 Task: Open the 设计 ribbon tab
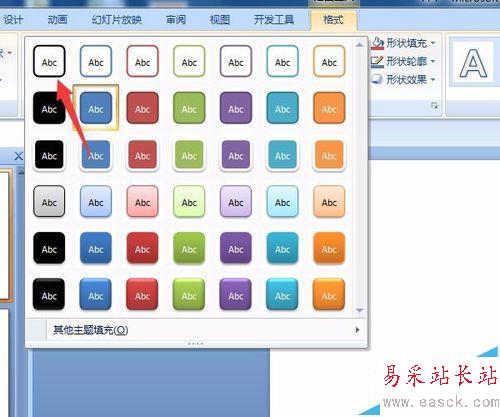13,20
